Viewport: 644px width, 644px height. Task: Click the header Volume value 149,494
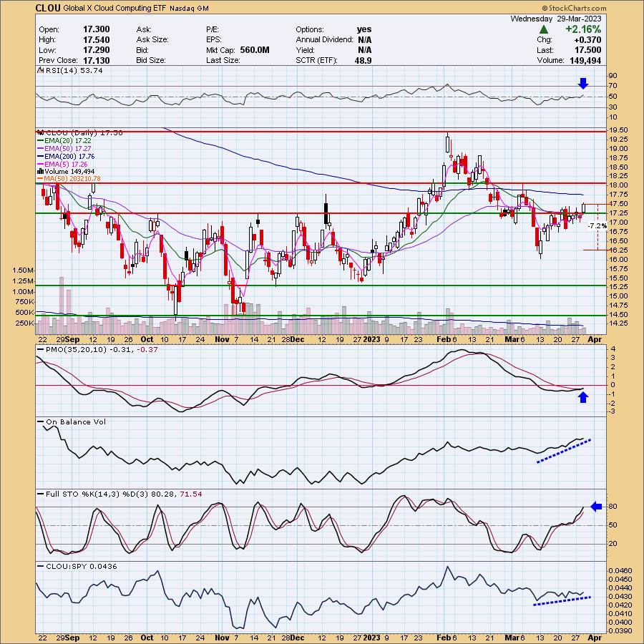(585, 60)
